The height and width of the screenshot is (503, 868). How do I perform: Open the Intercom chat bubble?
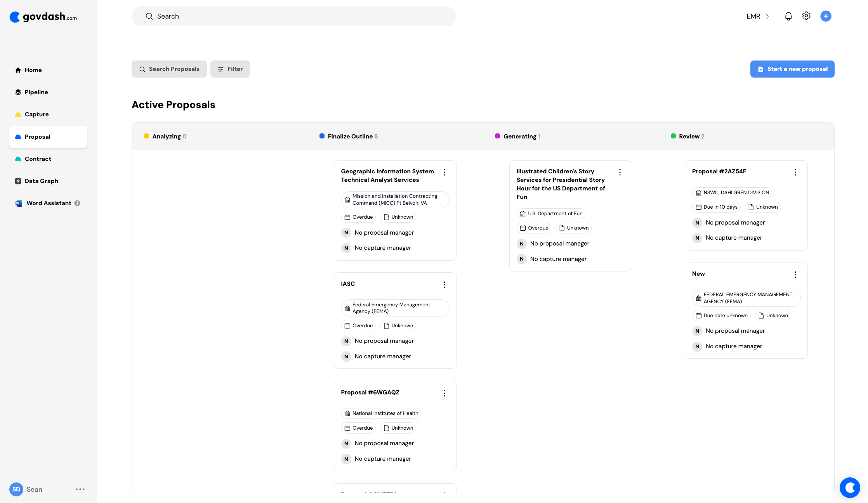[x=850, y=487]
